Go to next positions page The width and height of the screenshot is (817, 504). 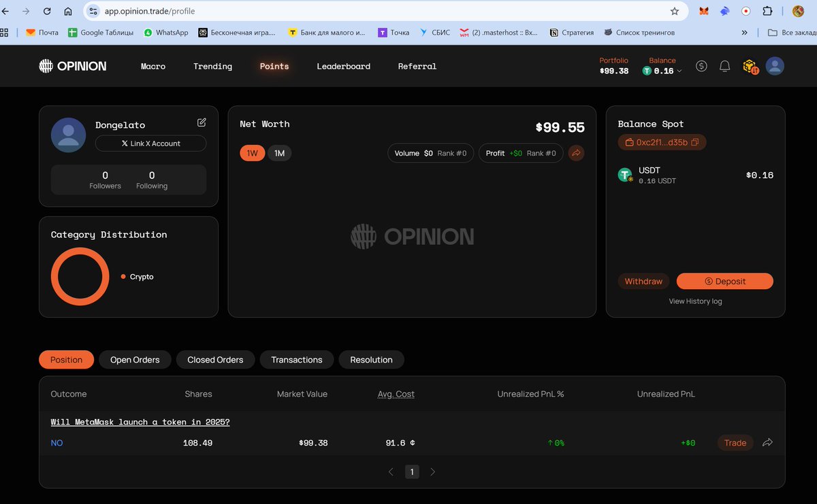(x=433, y=471)
